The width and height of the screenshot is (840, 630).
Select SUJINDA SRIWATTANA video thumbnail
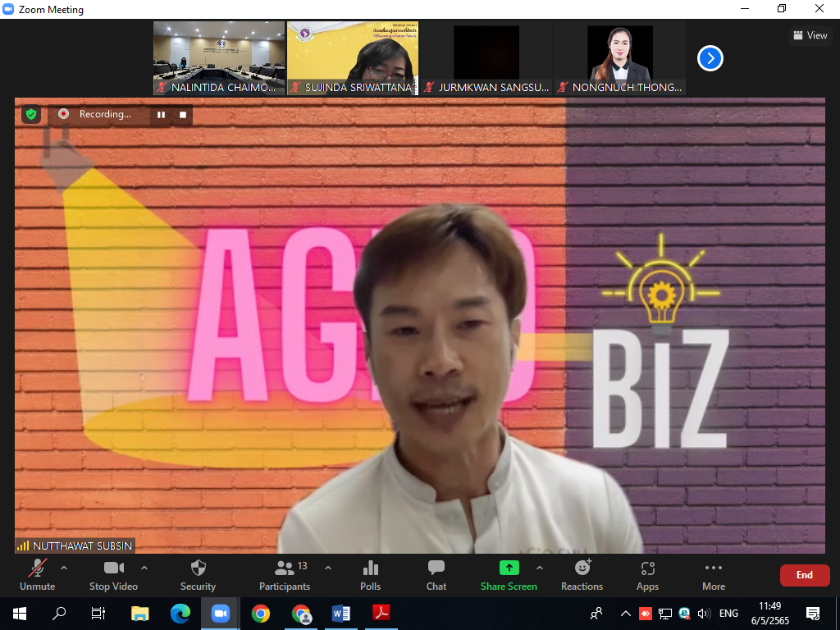click(x=353, y=58)
